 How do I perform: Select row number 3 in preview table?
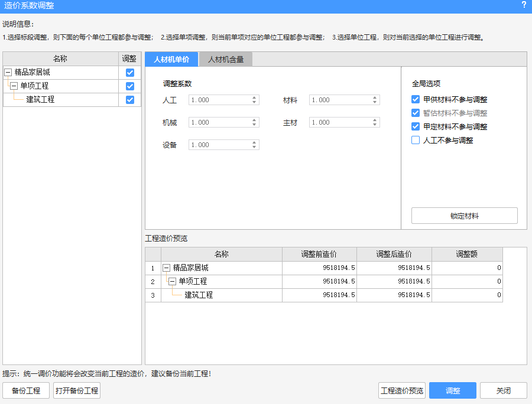pyautogui.click(x=153, y=295)
